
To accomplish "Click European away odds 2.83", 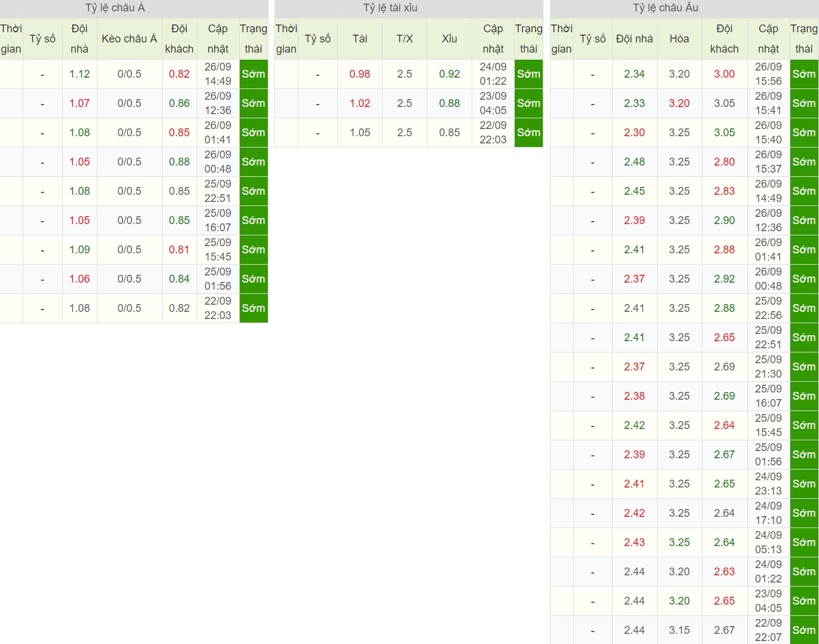I will pyautogui.click(x=725, y=191).
